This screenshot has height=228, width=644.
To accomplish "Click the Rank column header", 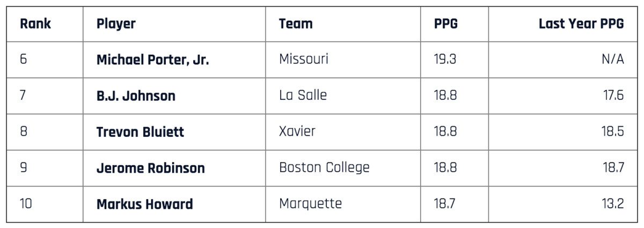I will click(x=35, y=24).
